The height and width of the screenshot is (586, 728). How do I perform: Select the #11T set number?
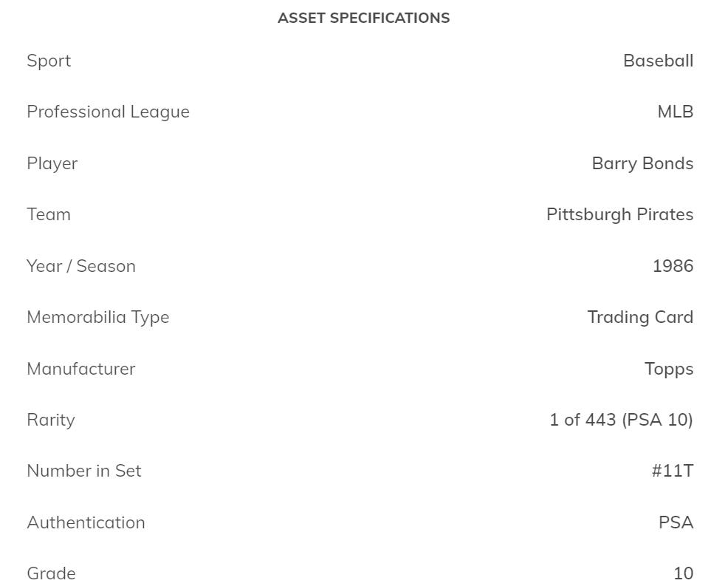(672, 471)
